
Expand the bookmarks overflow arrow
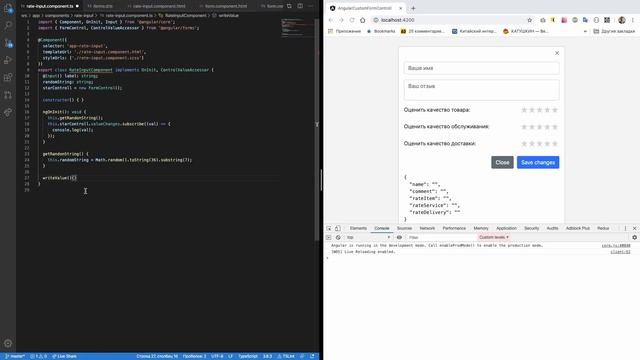(x=585, y=31)
